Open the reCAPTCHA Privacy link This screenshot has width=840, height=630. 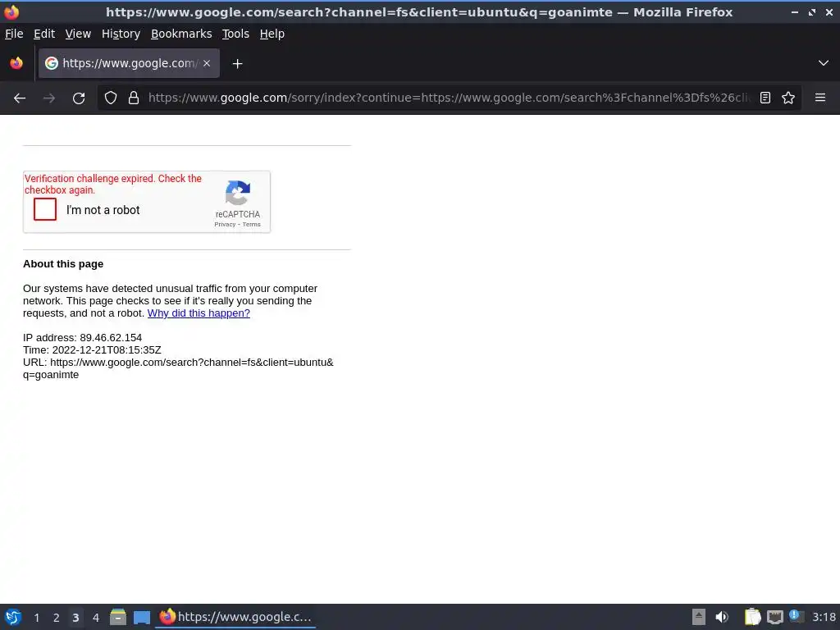pyautogui.click(x=225, y=225)
